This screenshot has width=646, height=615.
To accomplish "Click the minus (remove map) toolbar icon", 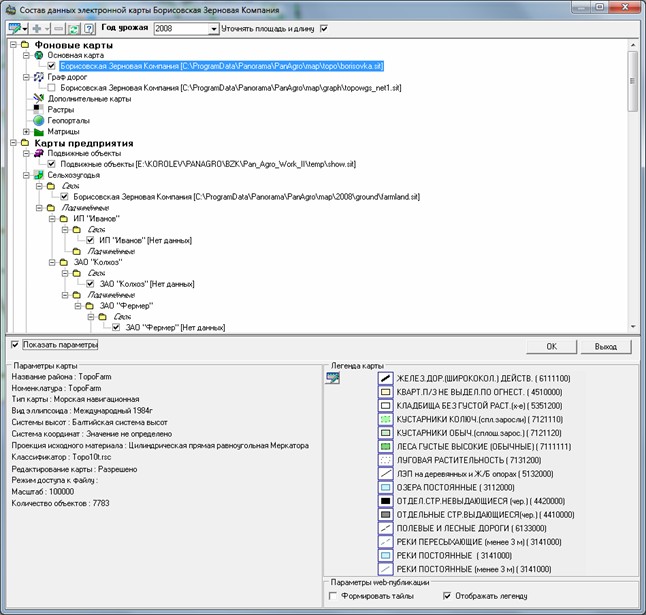I will [x=57, y=30].
